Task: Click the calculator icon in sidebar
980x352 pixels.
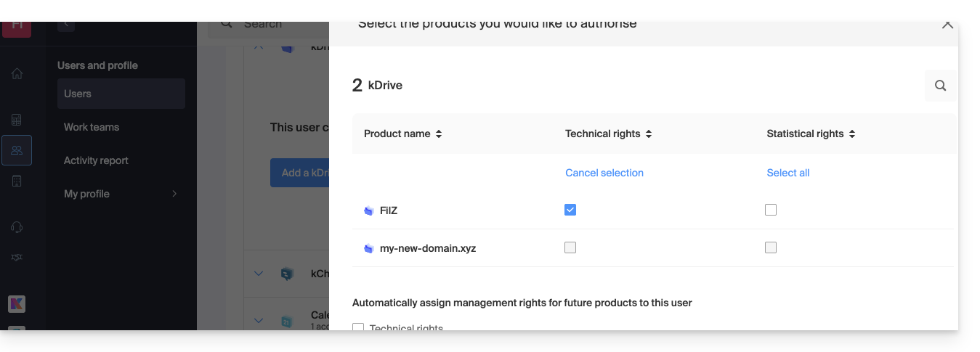Action: 17,120
